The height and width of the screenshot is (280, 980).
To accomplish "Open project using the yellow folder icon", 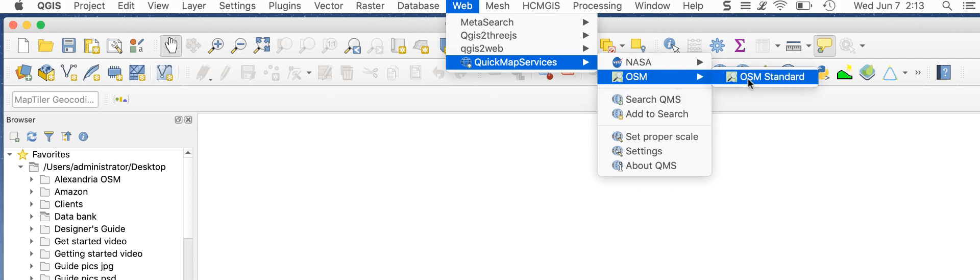I will [x=46, y=46].
